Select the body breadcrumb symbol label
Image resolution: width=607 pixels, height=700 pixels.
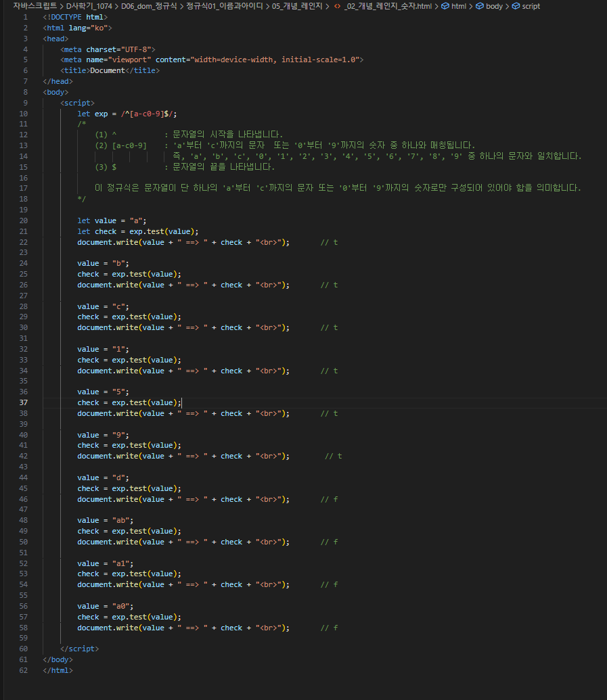coord(494,6)
